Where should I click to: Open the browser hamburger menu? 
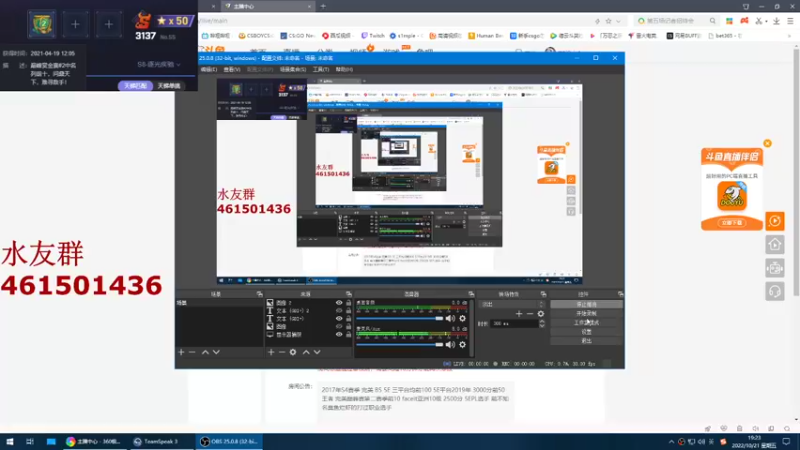click(790, 21)
